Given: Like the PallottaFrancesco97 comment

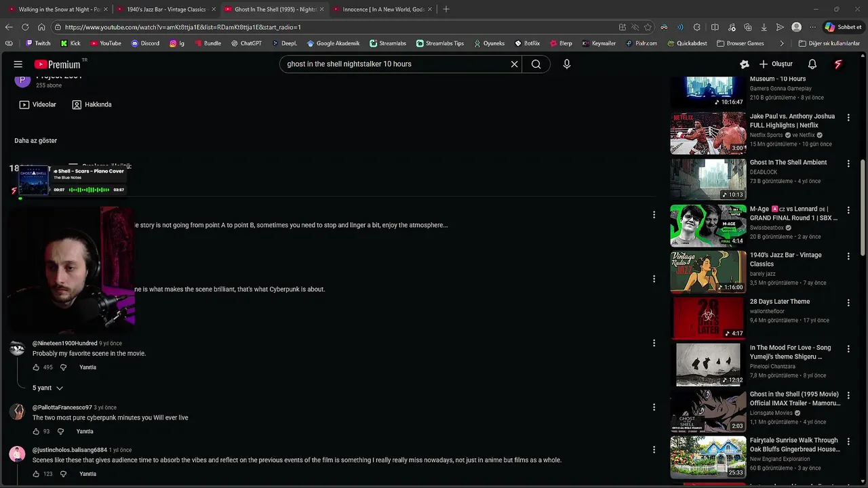Looking at the screenshot, I should [36, 432].
